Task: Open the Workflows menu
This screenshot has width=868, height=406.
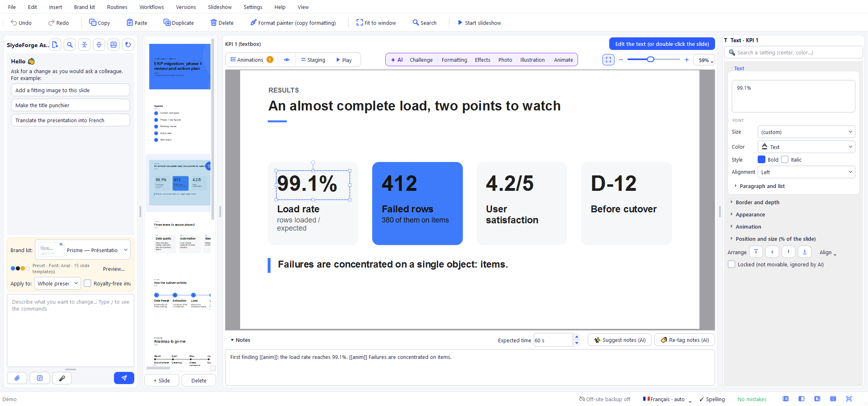Action: (x=152, y=7)
